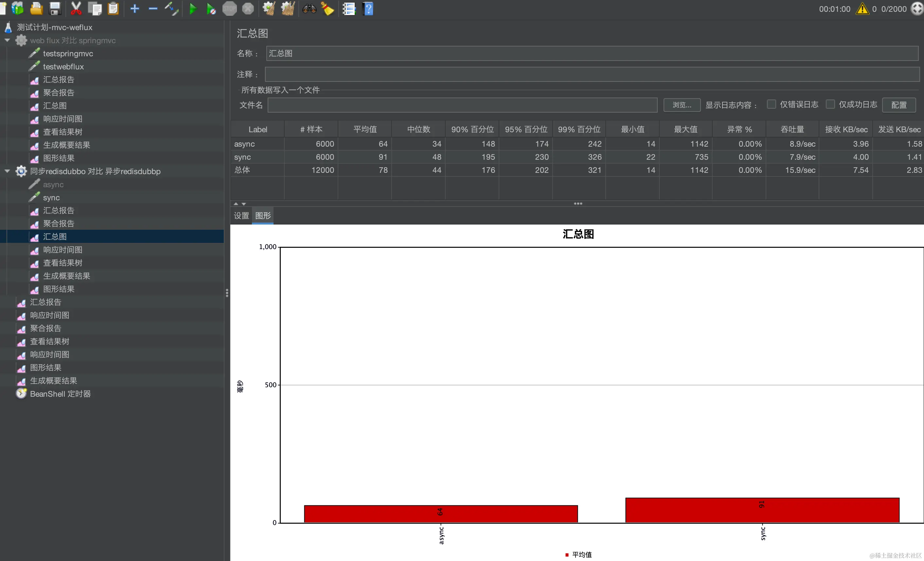Click the binoculars Search icon
Viewport: 924px width, 561px height.
(x=310, y=9)
